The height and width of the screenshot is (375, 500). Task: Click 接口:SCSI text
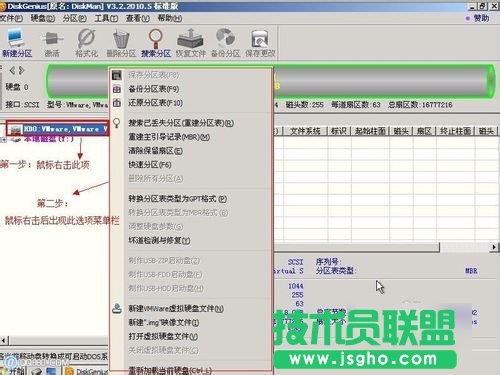(x=22, y=105)
